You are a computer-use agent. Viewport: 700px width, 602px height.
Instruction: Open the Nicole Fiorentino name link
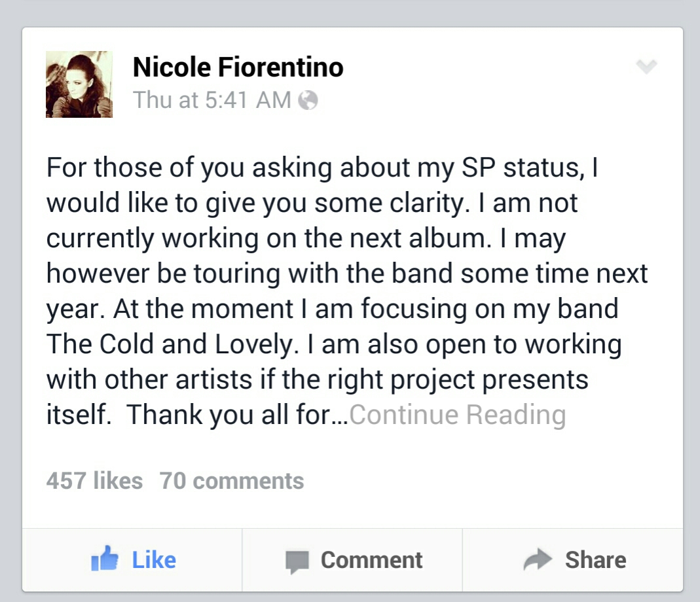(x=238, y=67)
